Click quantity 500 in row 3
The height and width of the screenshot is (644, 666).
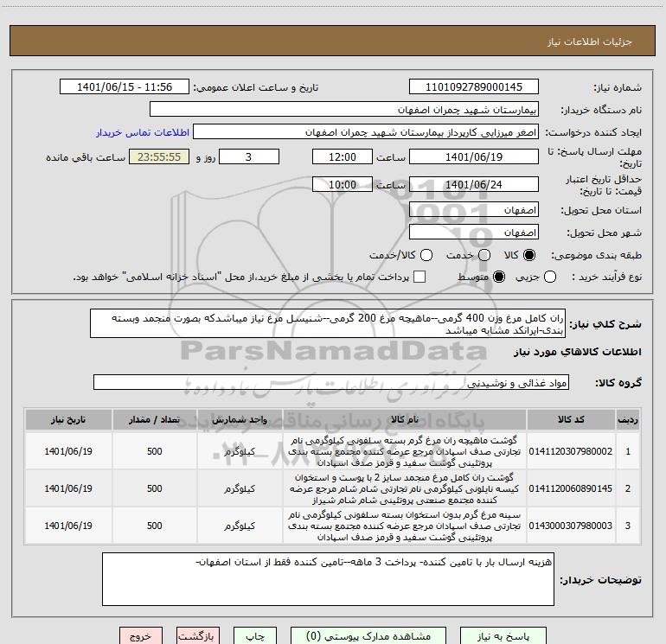tap(155, 526)
